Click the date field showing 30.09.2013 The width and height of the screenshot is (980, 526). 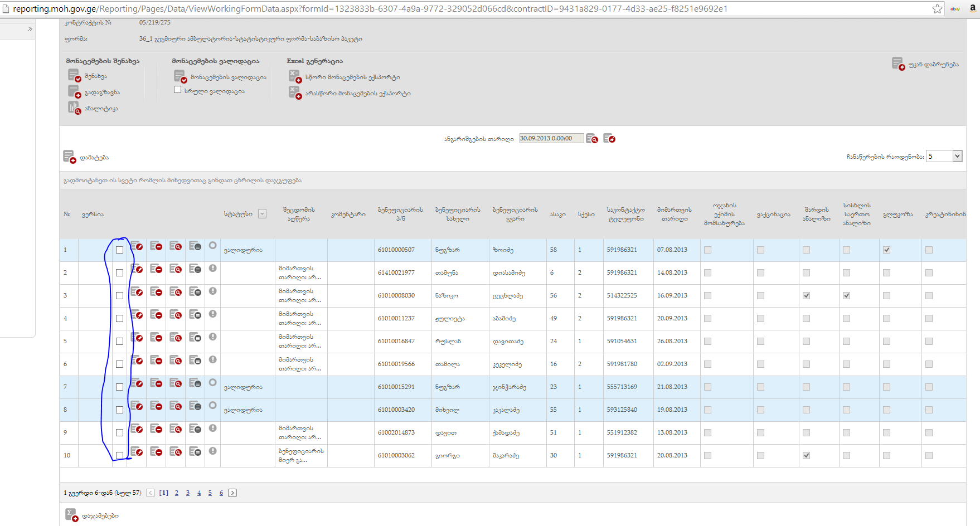(x=551, y=139)
